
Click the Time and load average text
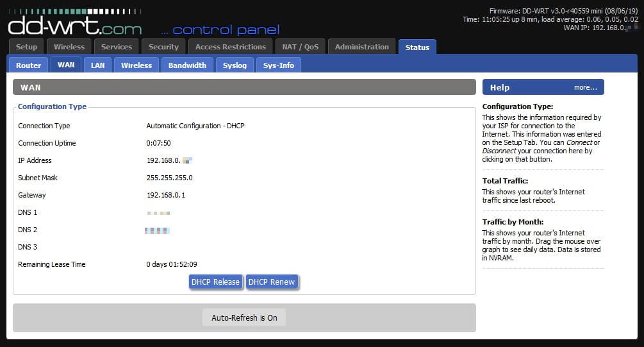click(550, 19)
